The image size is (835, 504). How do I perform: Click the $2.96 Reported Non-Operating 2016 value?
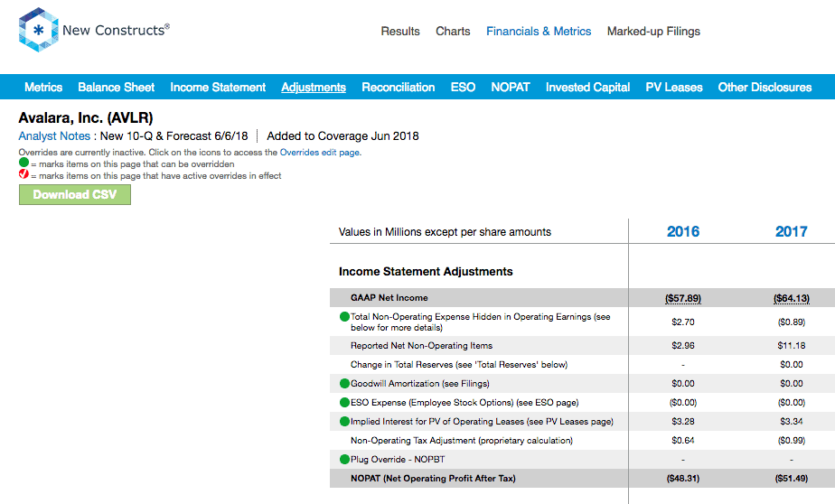click(682, 345)
